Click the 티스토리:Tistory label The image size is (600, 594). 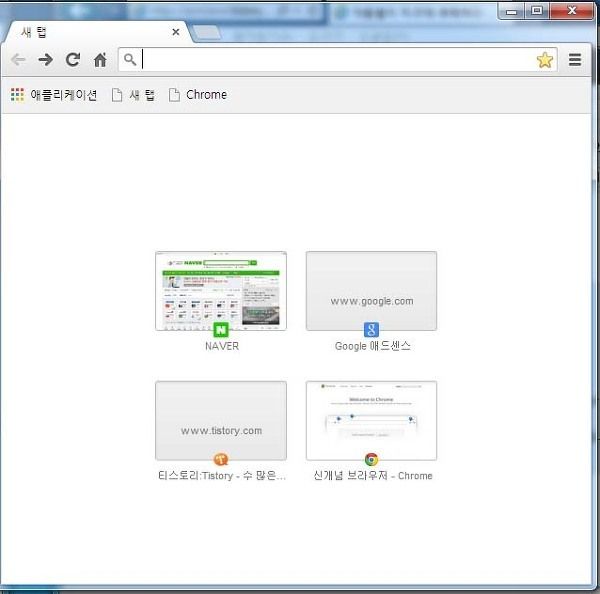[x=222, y=476]
